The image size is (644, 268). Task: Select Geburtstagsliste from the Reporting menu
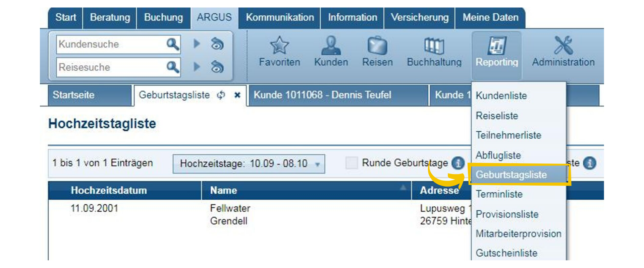coord(511,175)
